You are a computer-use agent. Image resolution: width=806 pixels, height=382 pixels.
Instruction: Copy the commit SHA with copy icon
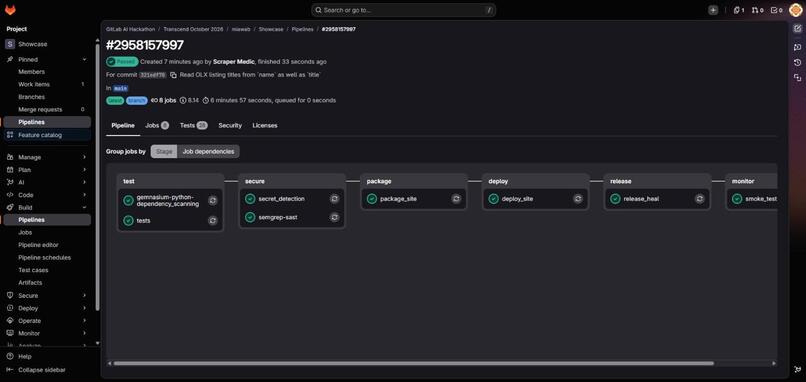tap(173, 75)
